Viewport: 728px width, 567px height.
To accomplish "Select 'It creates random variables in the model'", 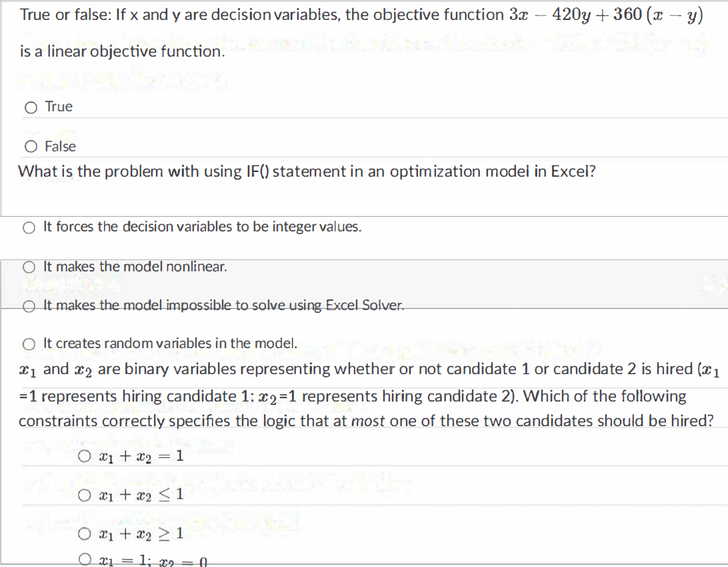I will point(29,344).
